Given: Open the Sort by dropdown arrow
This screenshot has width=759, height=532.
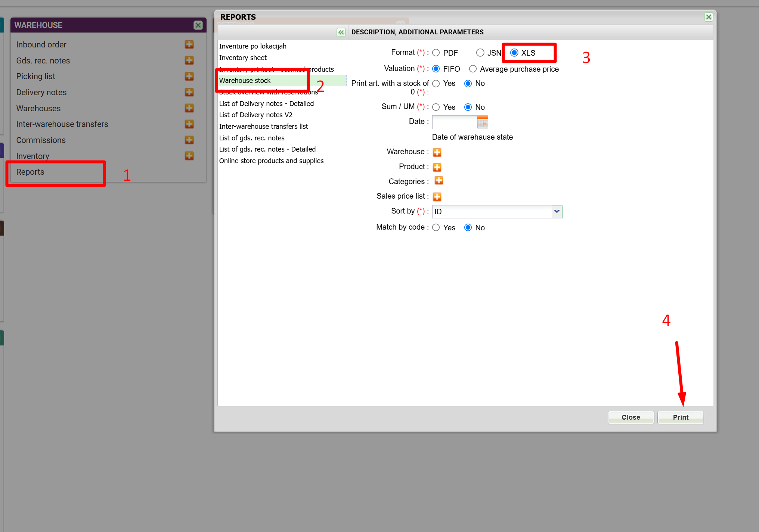Looking at the screenshot, I should (557, 212).
